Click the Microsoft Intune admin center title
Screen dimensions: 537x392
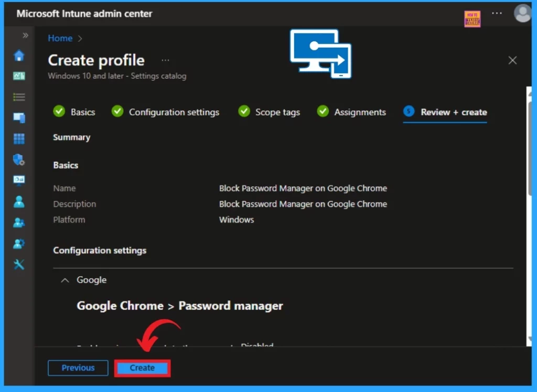click(84, 14)
